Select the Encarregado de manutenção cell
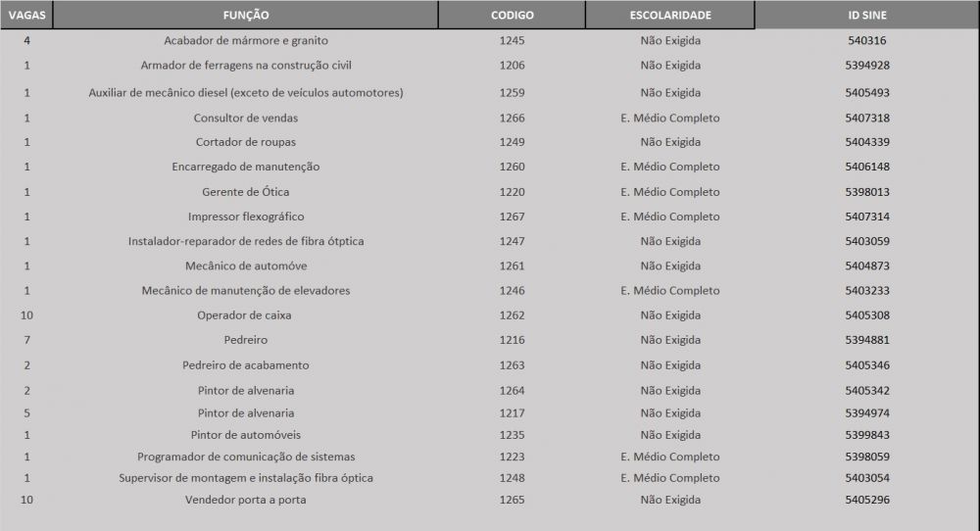 coord(245,167)
